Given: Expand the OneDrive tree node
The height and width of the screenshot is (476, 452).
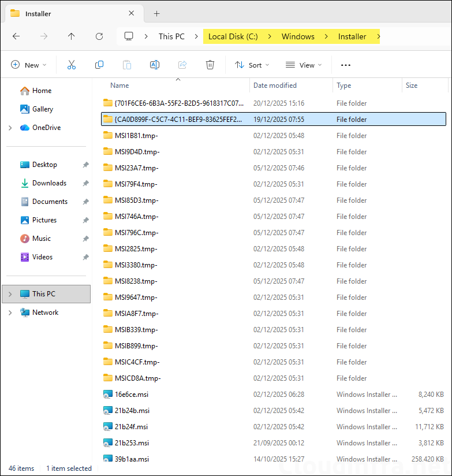Looking at the screenshot, I should tap(10, 128).
